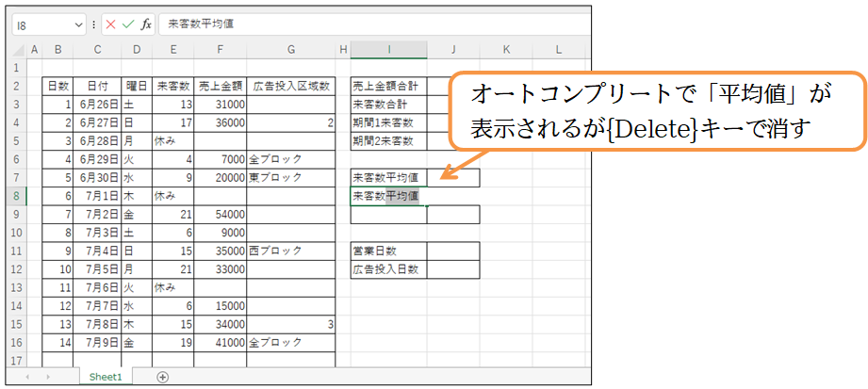Select column A header

pos(34,50)
